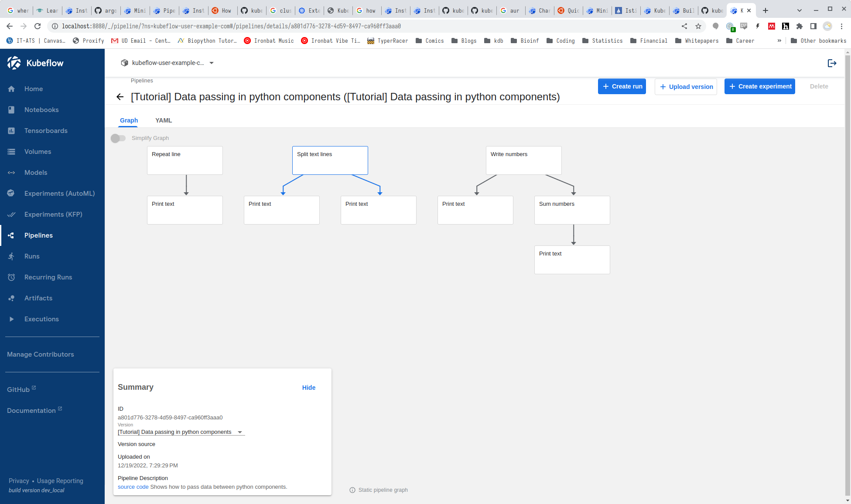Open the source code link
The height and width of the screenshot is (504, 851).
133,487
